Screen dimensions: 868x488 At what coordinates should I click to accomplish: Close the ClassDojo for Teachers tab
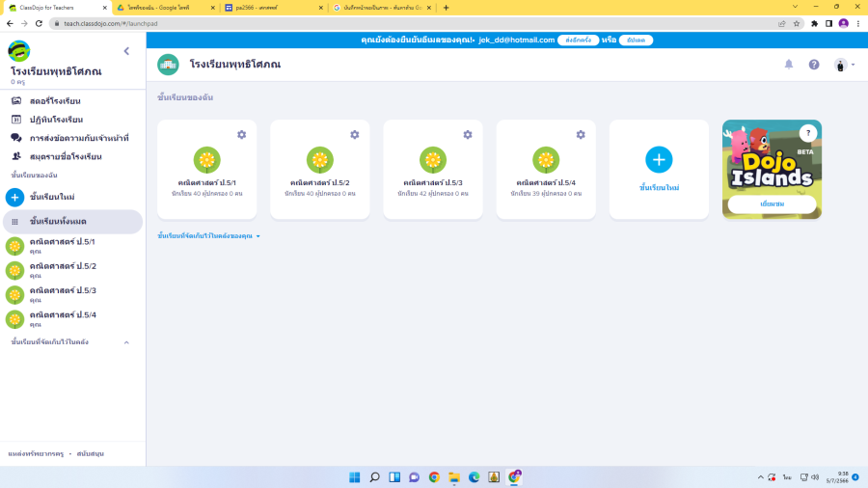(104, 8)
